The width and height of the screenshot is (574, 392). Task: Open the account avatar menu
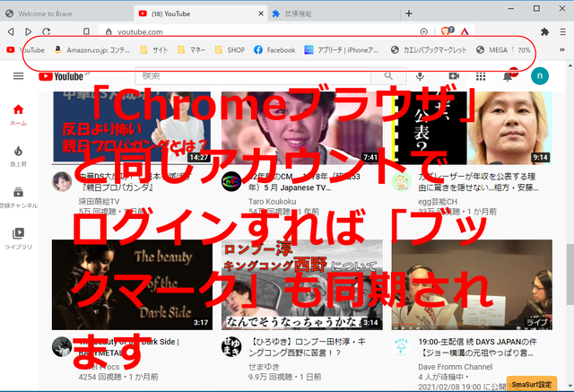coord(540,76)
